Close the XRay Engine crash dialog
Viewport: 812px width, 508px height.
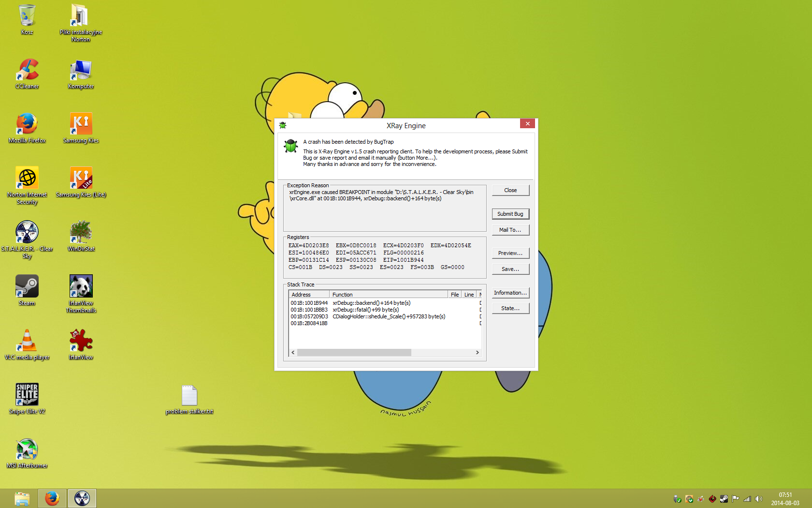[x=510, y=190]
